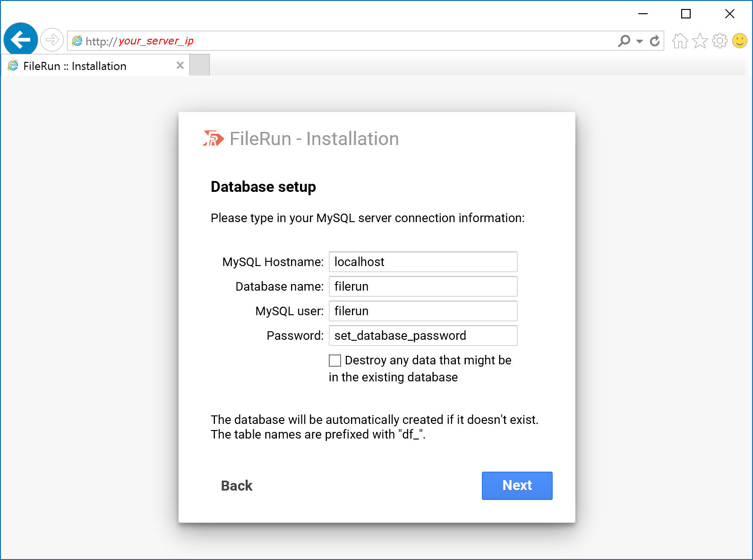The height and width of the screenshot is (560, 753).
Task: Click the browser Back arrow button
Action: click(21, 40)
